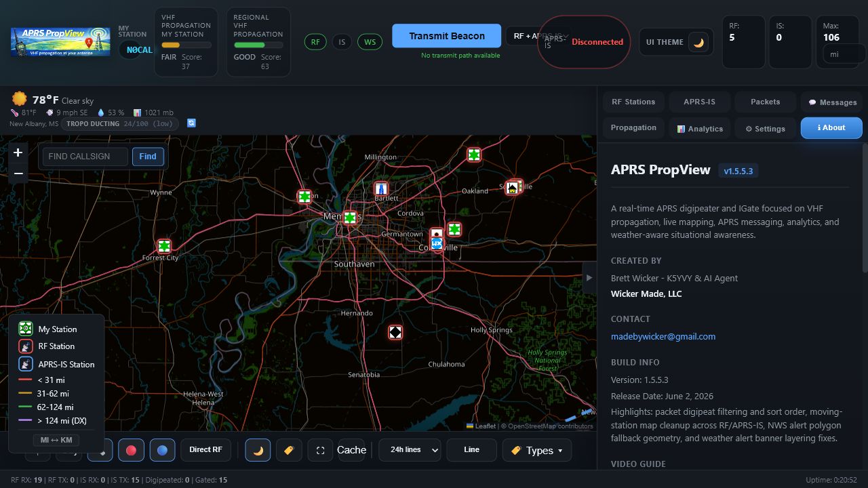Collapse the side panel with arrow
This screenshot has width=868, height=488.
pos(589,278)
